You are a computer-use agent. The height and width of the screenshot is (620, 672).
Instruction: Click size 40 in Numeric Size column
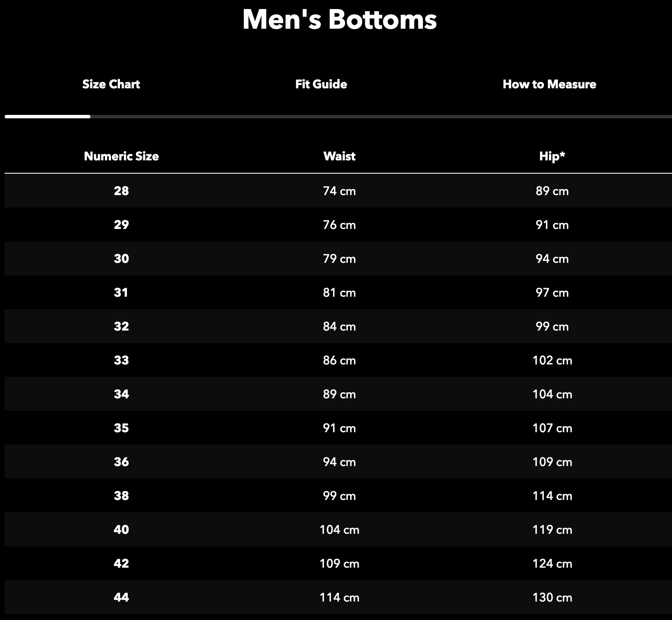121,530
